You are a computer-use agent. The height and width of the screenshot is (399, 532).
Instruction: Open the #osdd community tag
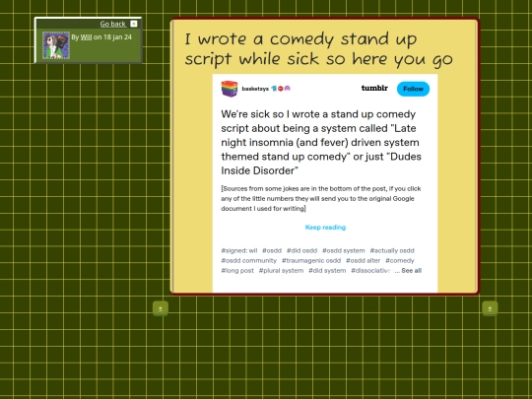pyautogui.click(x=249, y=260)
